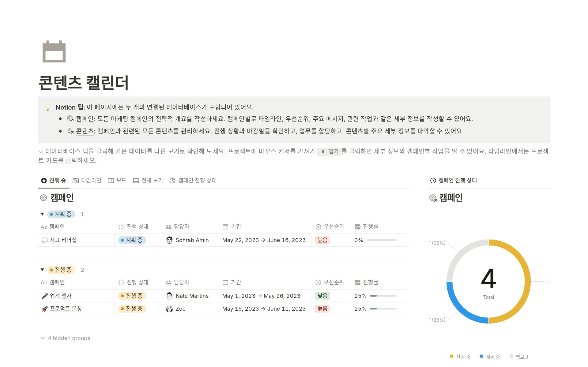Image resolution: width=588 pixels, height=367 pixels.
Task: Click Sohrab Amin's avatar picture
Action: point(169,240)
